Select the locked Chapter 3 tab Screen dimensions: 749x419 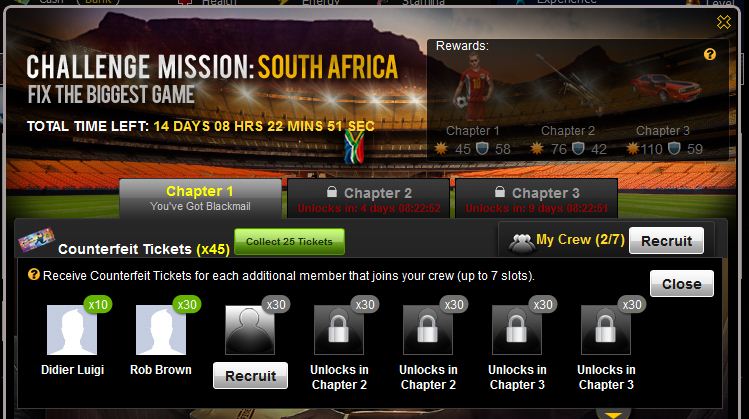[536, 199]
